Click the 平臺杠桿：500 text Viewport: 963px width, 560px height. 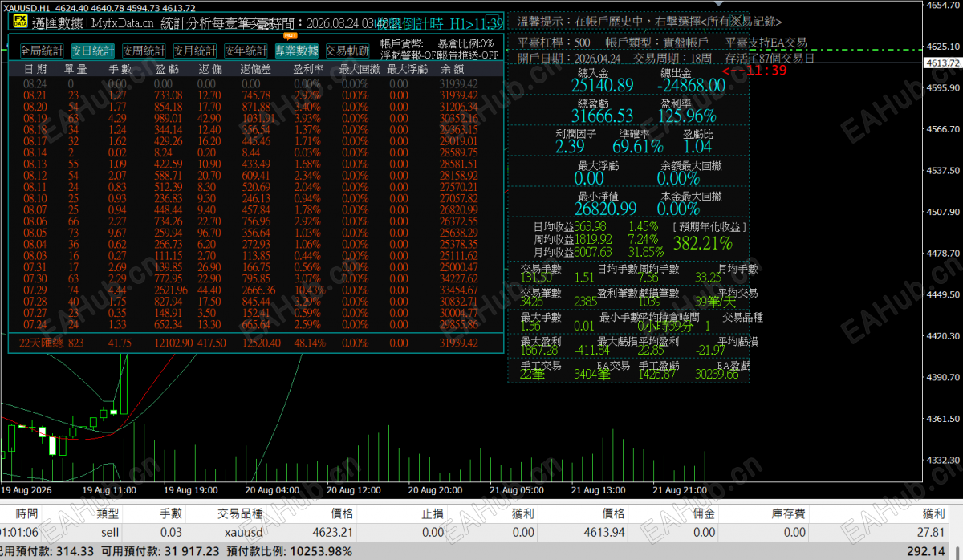pyautogui.click(x=554, y=43)
